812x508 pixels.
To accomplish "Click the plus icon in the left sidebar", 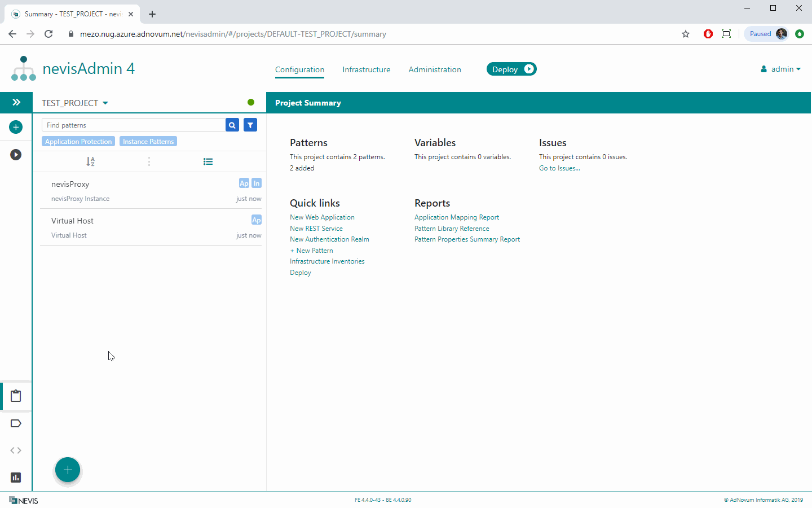I will (x=16, y=127).
